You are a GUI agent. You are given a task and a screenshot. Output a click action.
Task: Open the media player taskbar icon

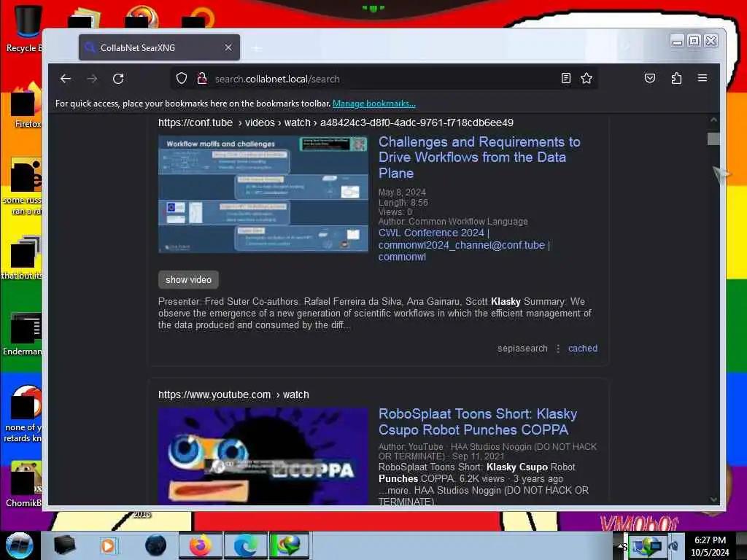click(x=109, y=545)
